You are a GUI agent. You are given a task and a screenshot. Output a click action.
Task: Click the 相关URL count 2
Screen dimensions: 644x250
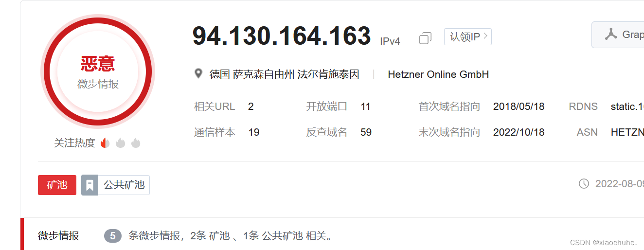point(251,107)
